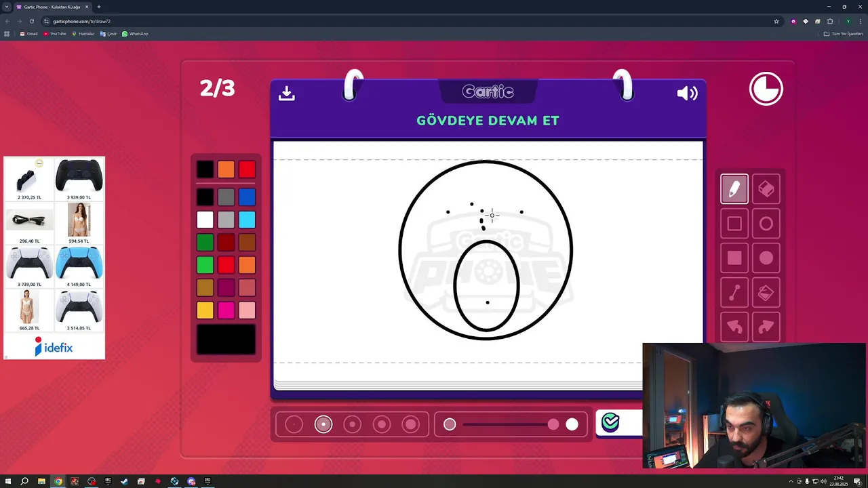Pick the yellow color swatch
This screenshot has height=488, width=868.
(205, 310)
